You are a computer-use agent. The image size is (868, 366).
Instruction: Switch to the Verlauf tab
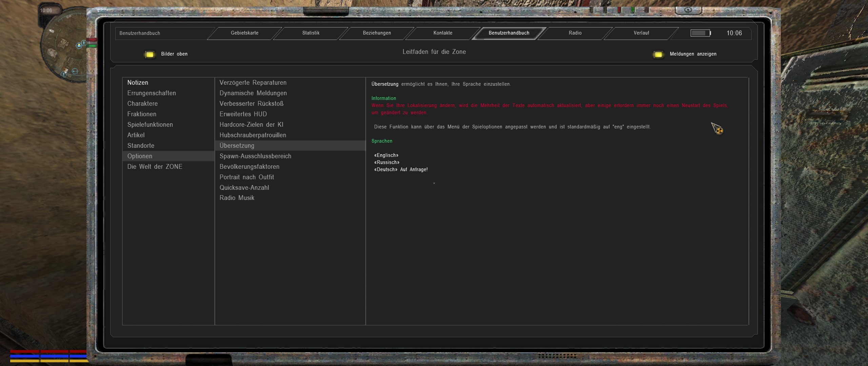tap(641, 33)
